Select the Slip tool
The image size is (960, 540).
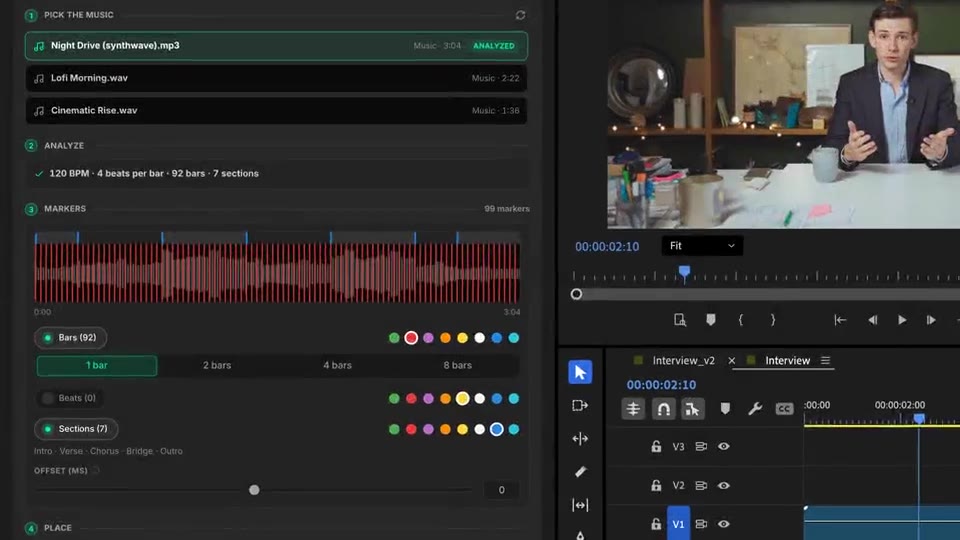click(580, 505)
